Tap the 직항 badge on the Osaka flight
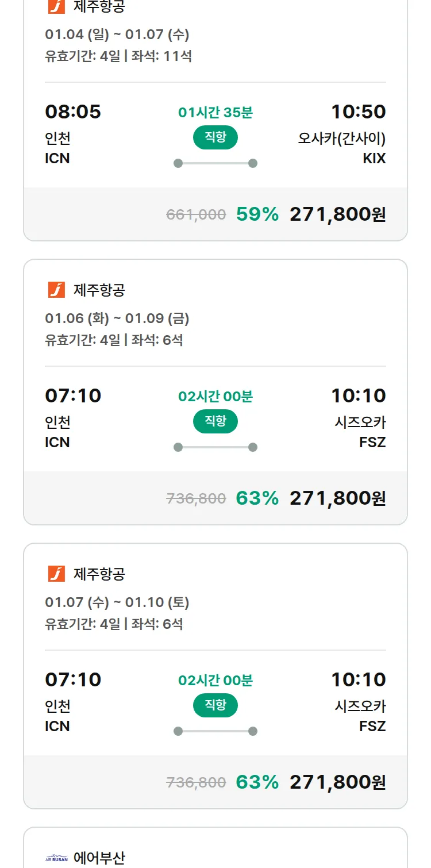 pos(215,137)
